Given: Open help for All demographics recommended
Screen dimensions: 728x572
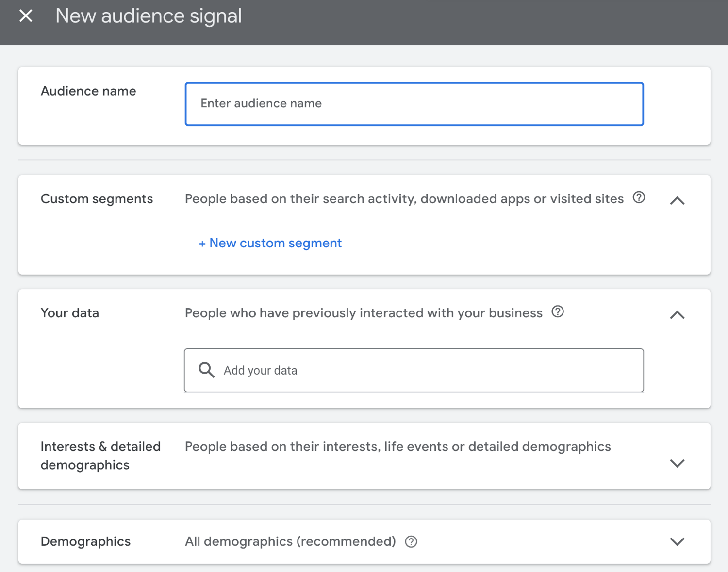Looking at the screenshot, I should click(x=411, y=541).
